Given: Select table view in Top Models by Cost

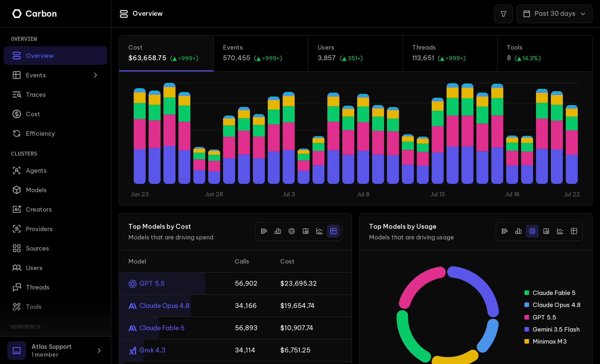Looking at the screenshot, I should coord(333,231).
